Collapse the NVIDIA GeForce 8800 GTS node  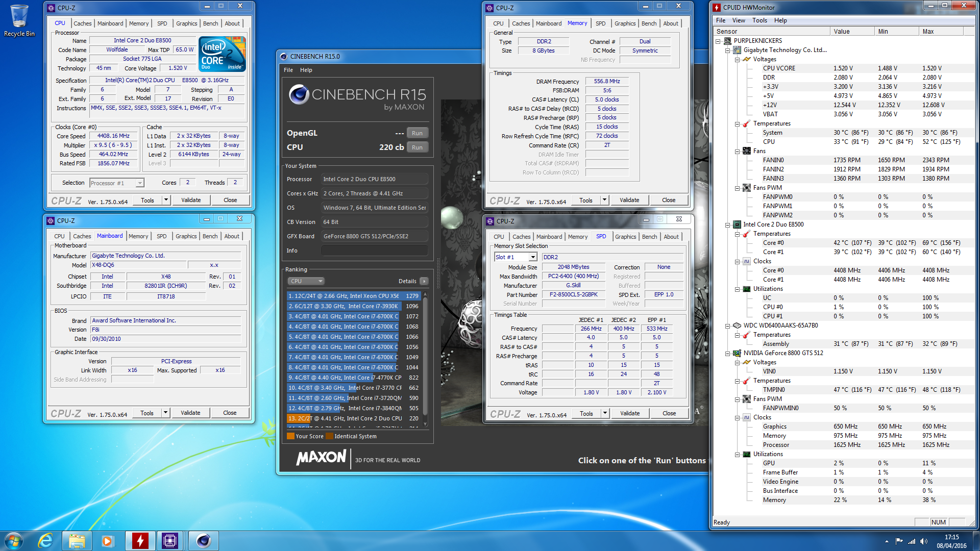point(728,353)
